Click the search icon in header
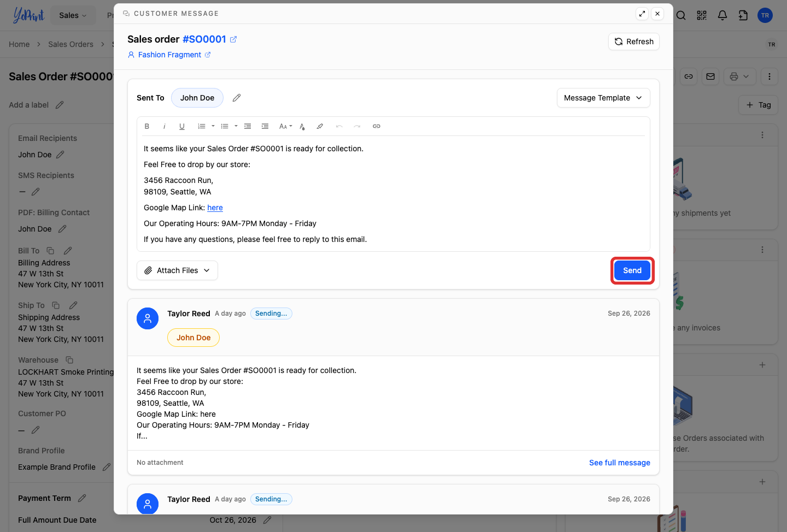 click(681, 15)
